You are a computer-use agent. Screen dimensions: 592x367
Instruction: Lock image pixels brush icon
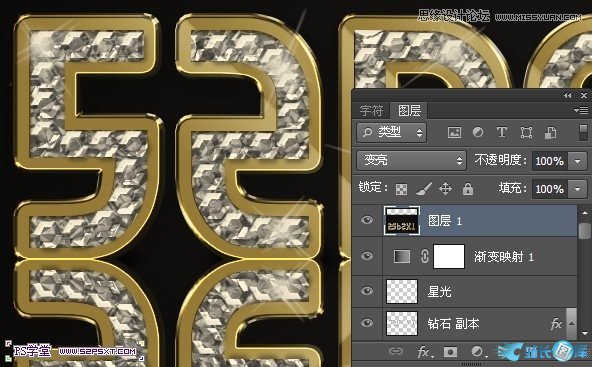424,188
